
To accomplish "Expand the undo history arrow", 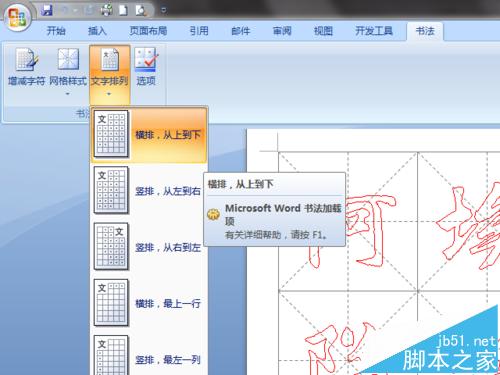I will (75, 10).
